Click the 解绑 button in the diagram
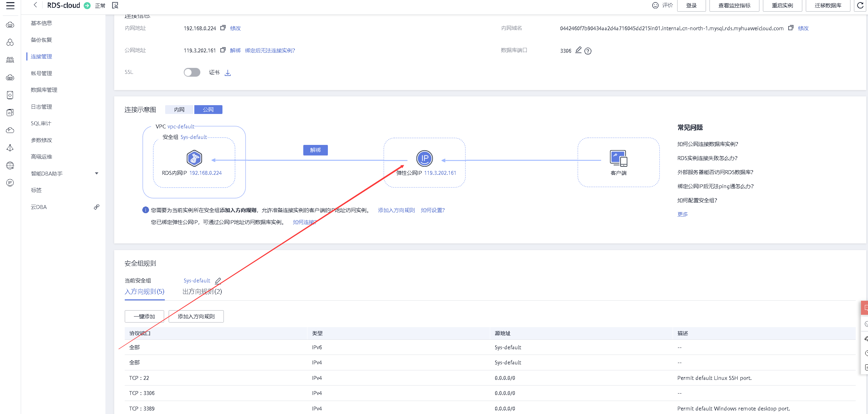The width and height of the screenshot is (868, 414). click(315, 150)
